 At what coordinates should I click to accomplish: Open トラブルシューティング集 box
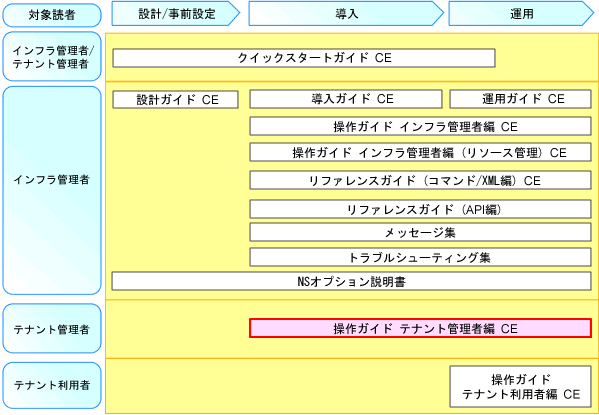(421, 257)
